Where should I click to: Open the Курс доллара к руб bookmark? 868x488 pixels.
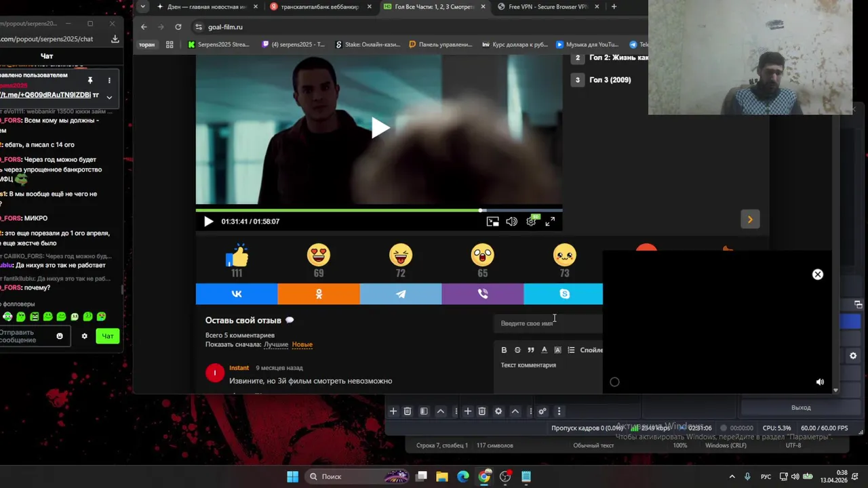(515, 45)
